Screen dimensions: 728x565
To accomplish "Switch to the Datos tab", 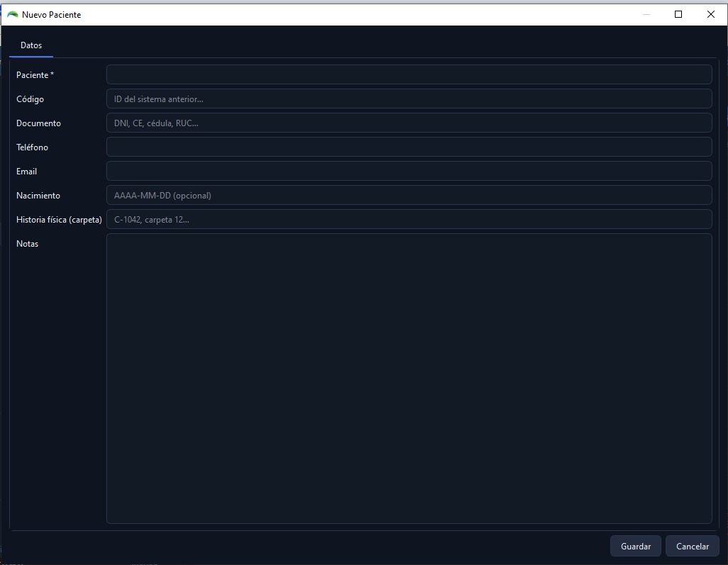I will point(31,45).
